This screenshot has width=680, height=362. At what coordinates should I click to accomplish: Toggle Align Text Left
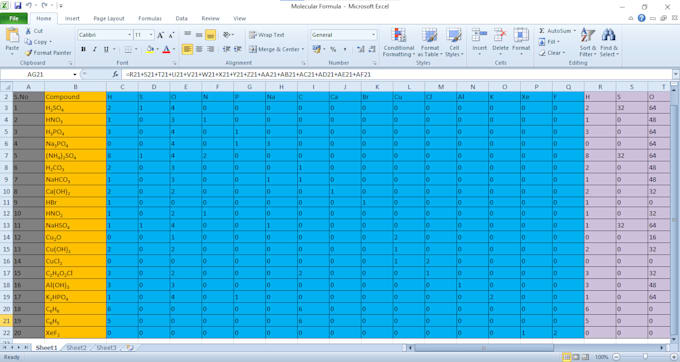(187, 49)
